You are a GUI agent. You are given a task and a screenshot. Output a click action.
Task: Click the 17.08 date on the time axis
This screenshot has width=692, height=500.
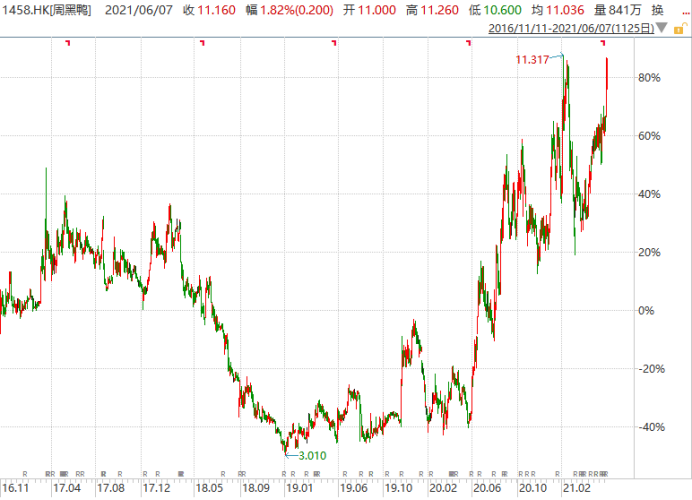click(x=111, y=488)
